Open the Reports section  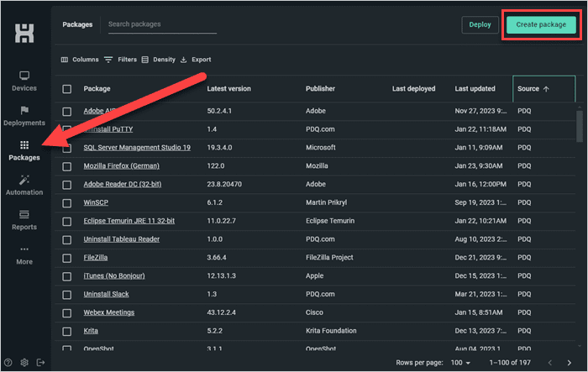pyautogui.click(x=24, y=221)
